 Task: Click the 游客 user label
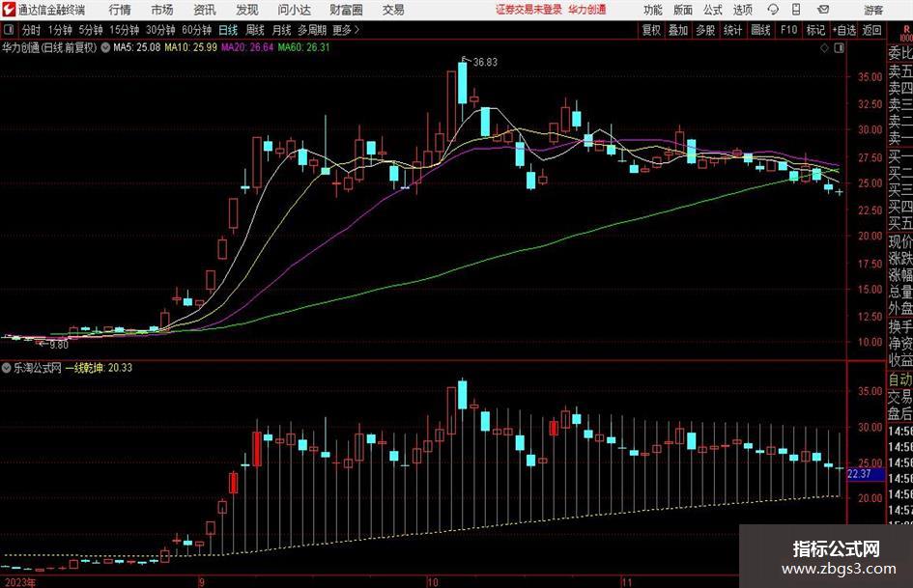872,10
